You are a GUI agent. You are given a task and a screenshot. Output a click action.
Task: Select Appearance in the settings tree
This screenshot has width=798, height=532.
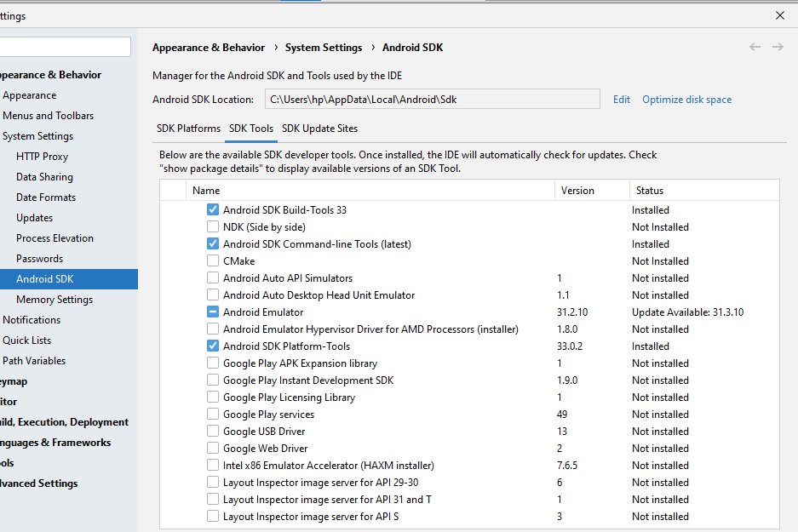point(30,95)
